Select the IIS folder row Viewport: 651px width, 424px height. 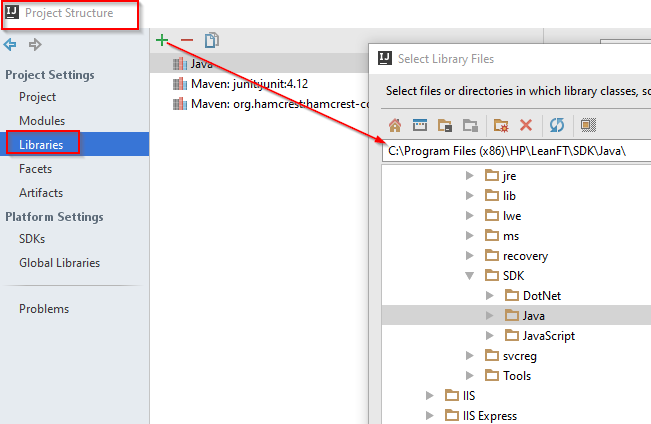click(516, 395)
